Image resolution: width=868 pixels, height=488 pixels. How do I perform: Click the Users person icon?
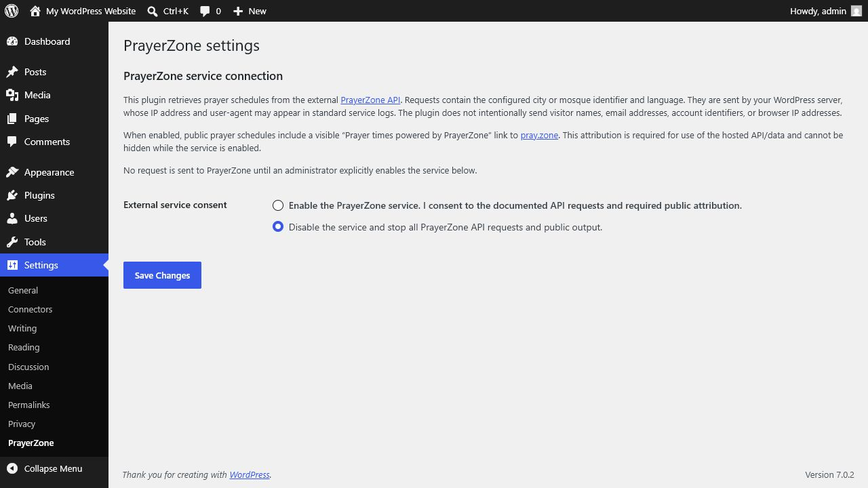point(12,218)
